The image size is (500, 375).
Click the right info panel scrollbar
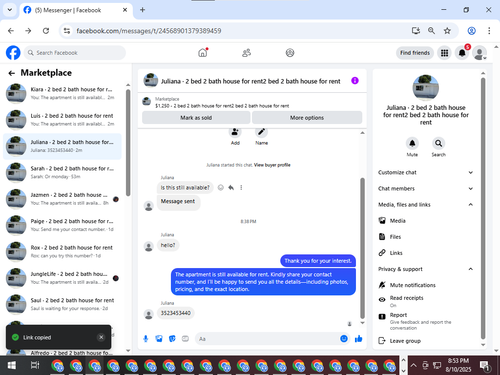point(483,208)
